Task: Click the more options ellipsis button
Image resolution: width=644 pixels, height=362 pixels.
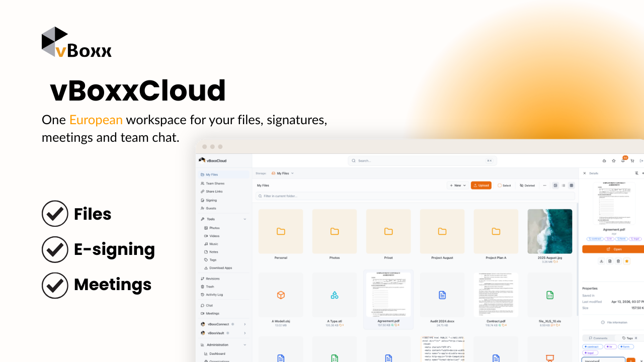Action: tap(544, 186)
